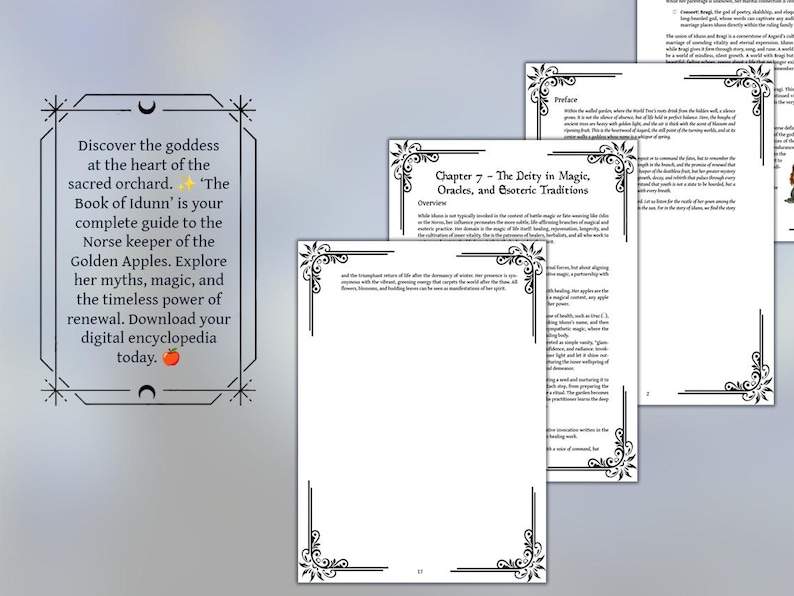Select the front page ending 'manifestations of her spirit'
Image resolution: width=794 pixels, height=596 pixels.
[x=422, y=412]
